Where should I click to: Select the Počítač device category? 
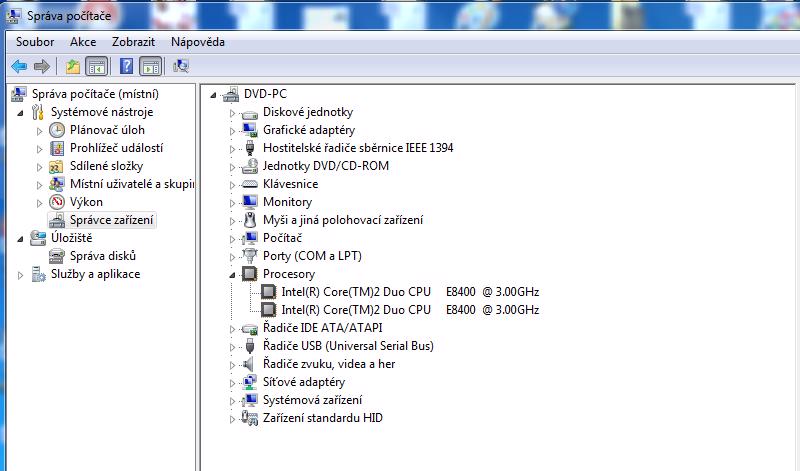[282, 238]
